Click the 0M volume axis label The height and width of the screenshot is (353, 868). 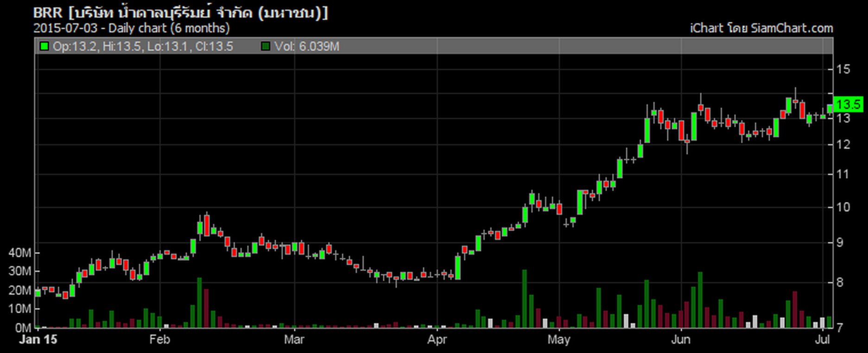point(23,328)
